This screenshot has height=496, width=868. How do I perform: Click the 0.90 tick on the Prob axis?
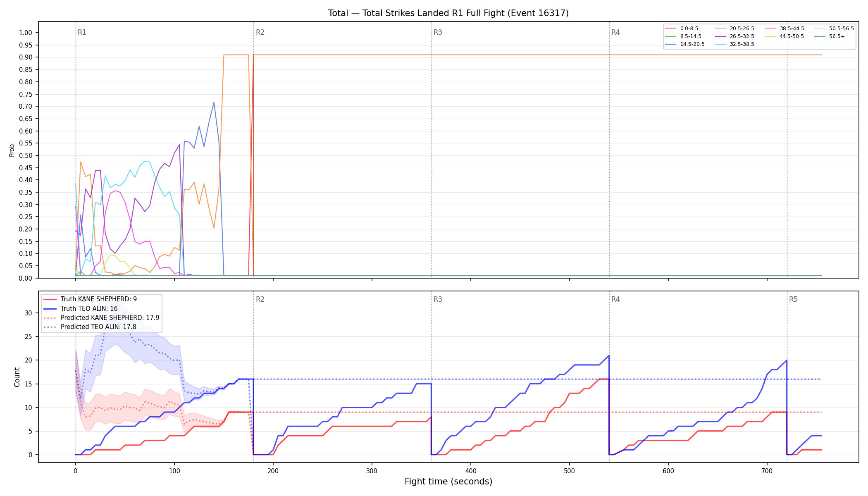[x=26, y=57]
